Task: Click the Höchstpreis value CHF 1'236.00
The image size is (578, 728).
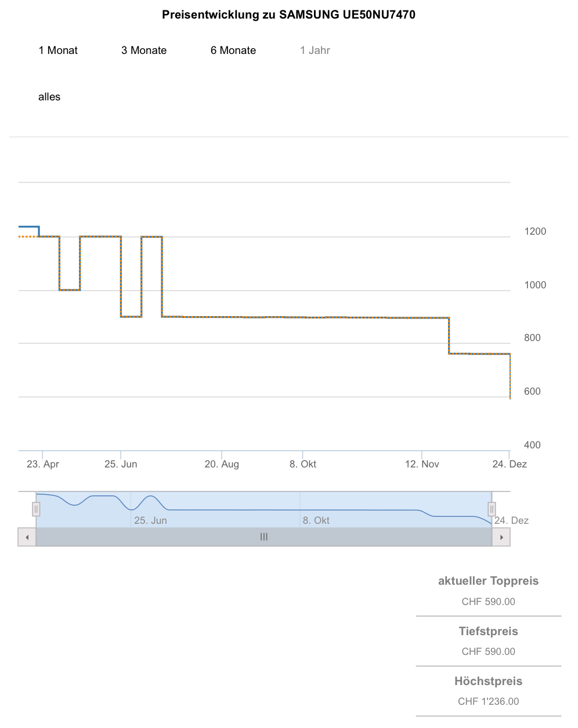Action: click(488, 701)
